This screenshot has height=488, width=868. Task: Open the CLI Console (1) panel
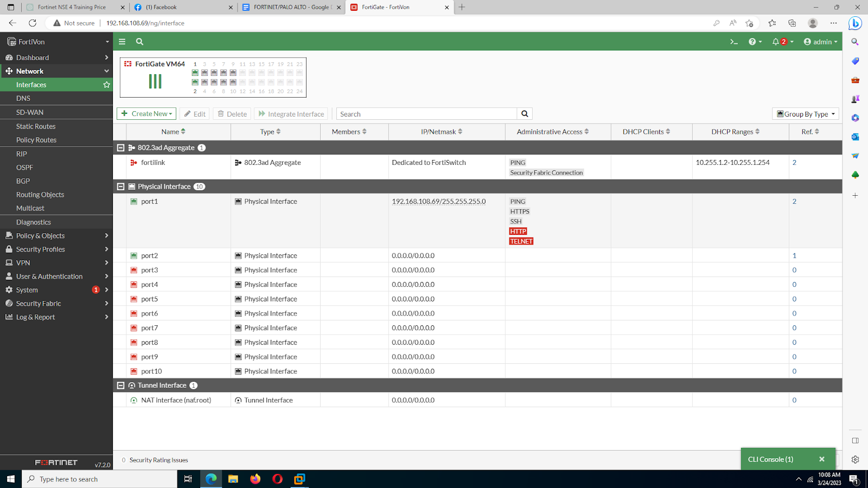pyautogui.click(x=771, y=459)
